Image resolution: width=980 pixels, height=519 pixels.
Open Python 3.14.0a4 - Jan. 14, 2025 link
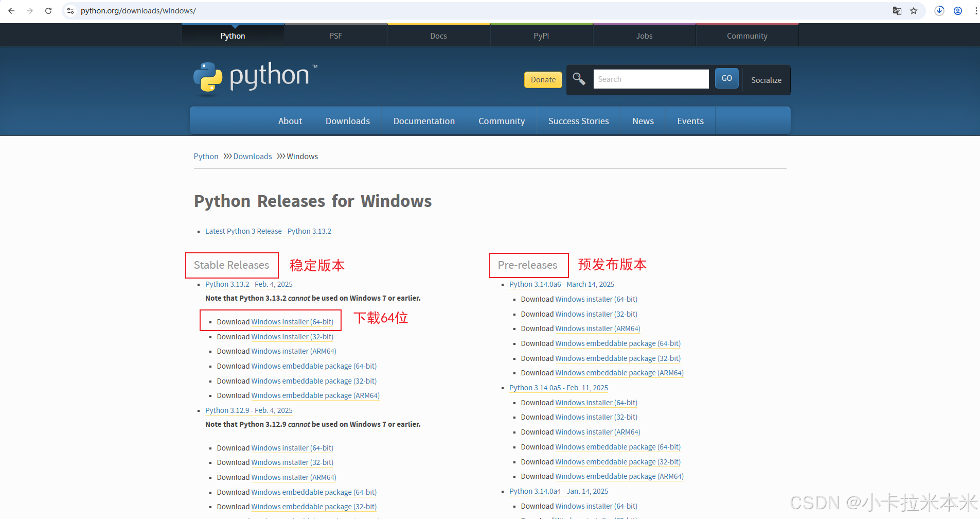[559, 491]
